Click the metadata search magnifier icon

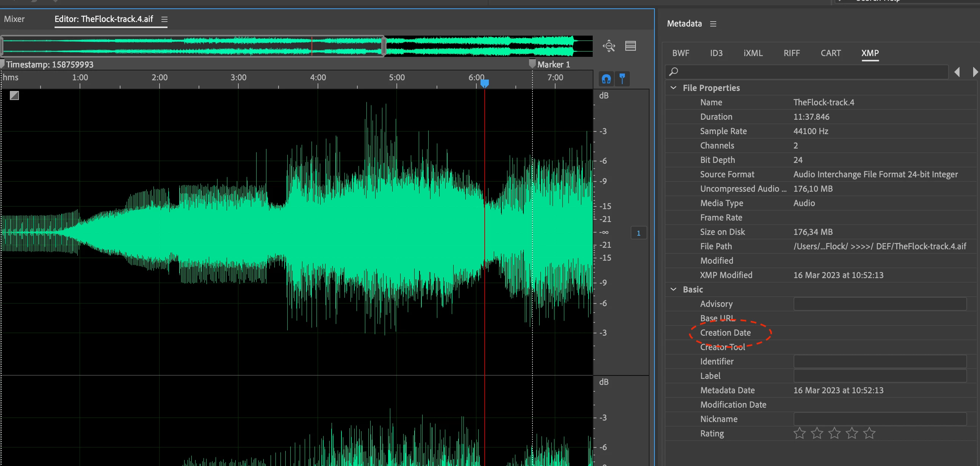pos(673,72)
